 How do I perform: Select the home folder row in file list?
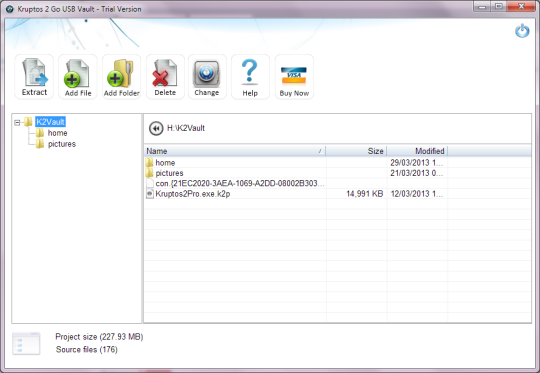pos(338,163)
